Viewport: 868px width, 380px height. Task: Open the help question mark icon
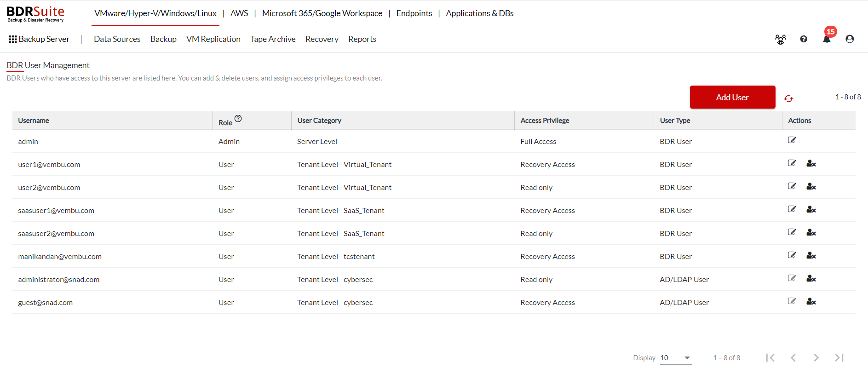click(x=804, y=39)
